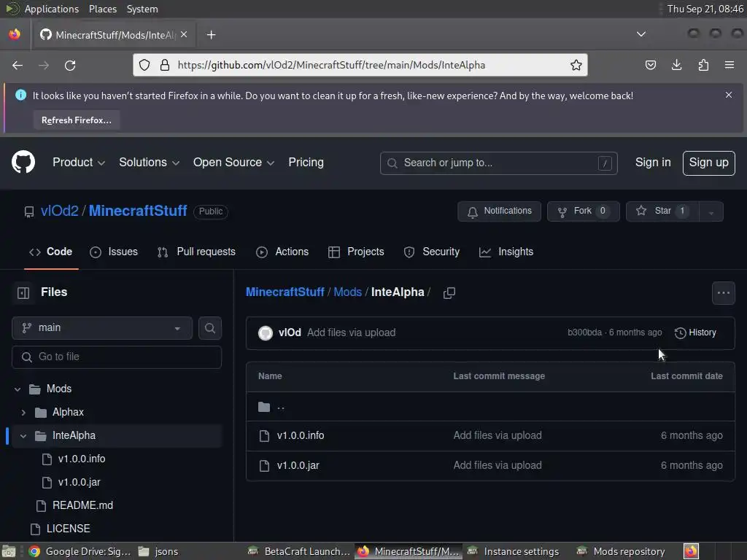Image resolution: width=747 pixels, height=560 pixels.
Task: Expand the Product menu
Action: point(79,163)
